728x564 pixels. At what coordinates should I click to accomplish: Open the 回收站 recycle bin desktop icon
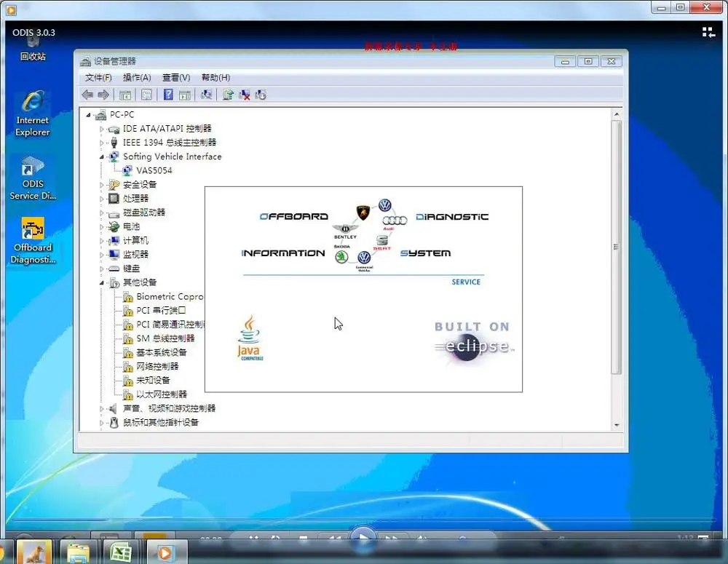[33, 49]
